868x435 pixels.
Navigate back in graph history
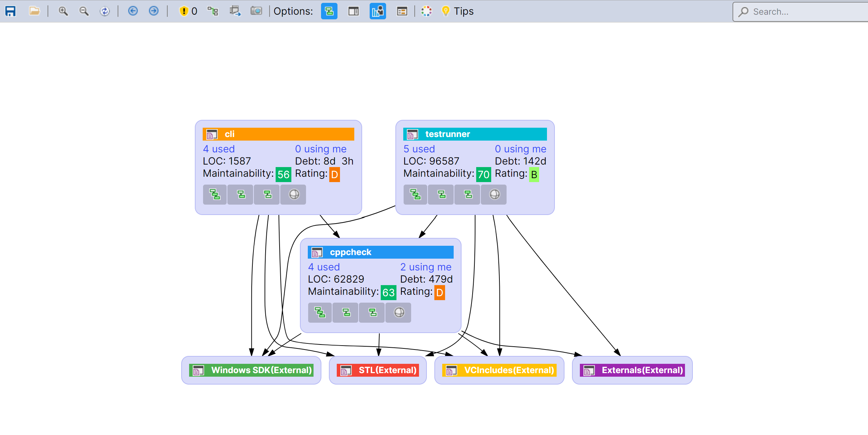133,11
